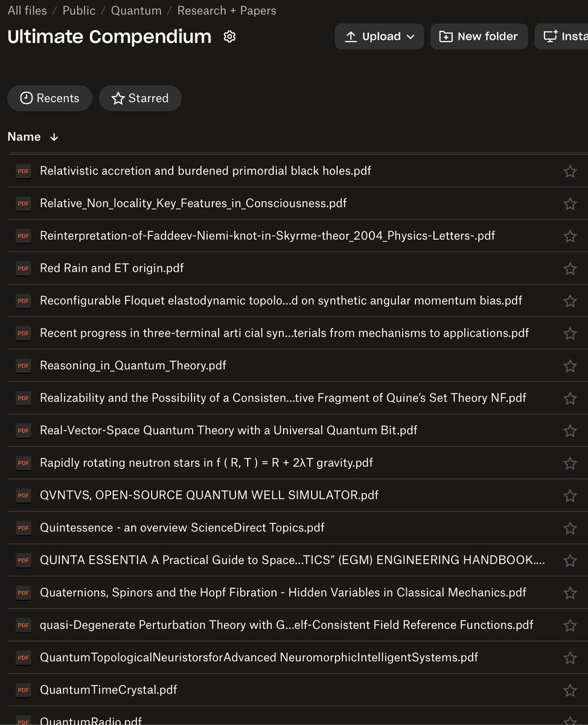Create a New folder
The image size is (588, 725).
coord(479,37)
